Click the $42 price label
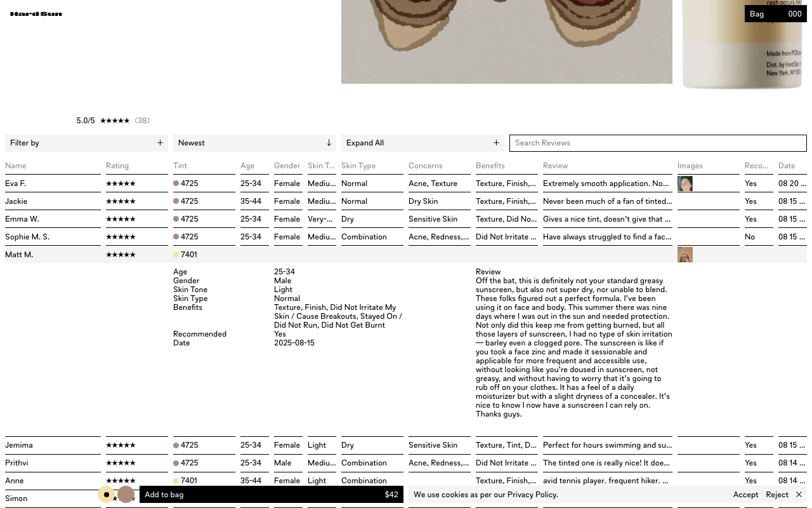 point(391,495)
